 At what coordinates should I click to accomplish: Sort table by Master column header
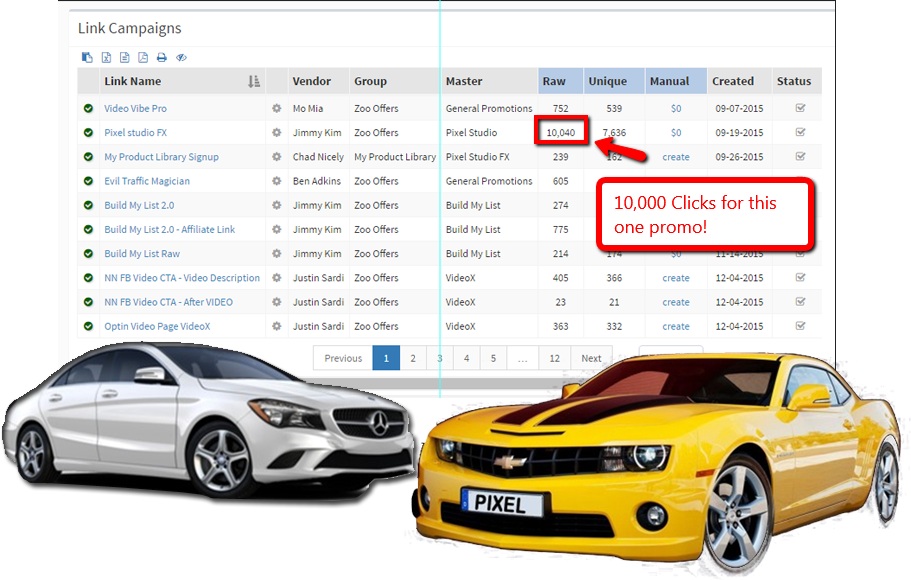click(489, 81)
